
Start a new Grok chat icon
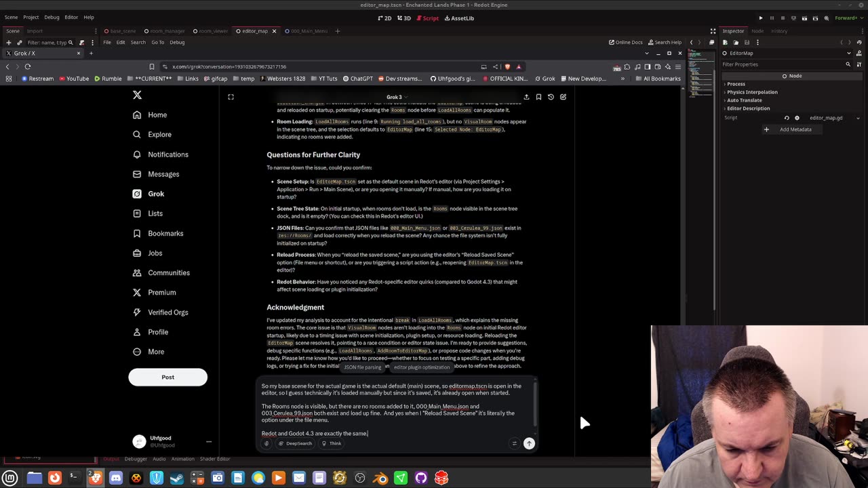563,97
